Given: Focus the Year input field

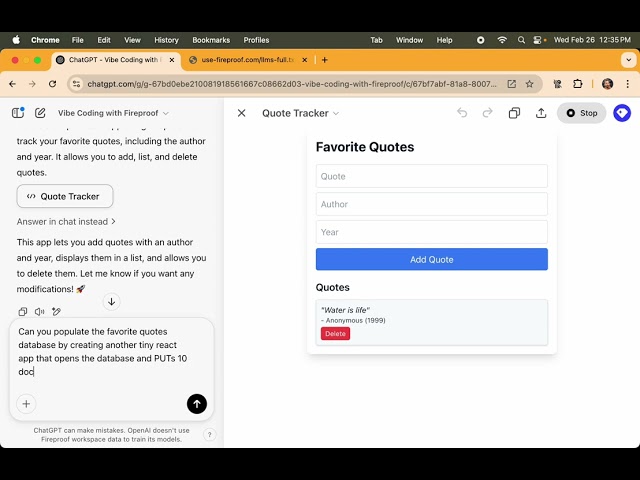Looking at the screenshot, I should tap(432, 232).
